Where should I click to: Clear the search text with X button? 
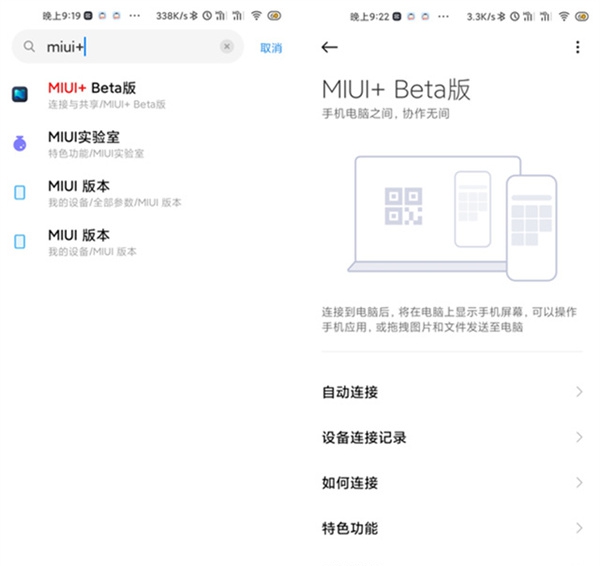point(227,46)
